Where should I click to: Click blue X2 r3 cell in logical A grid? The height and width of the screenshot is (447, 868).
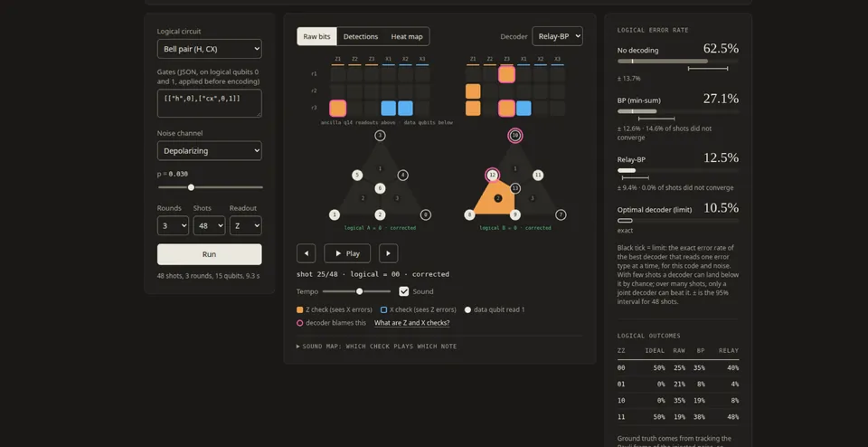coord(405,108)
